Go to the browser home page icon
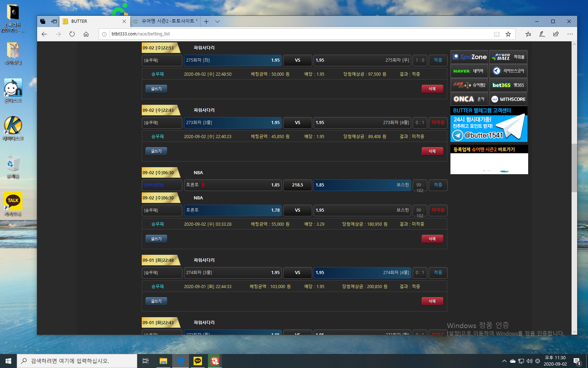The width and height of the screenshot is (588, 368). [86, 34]
